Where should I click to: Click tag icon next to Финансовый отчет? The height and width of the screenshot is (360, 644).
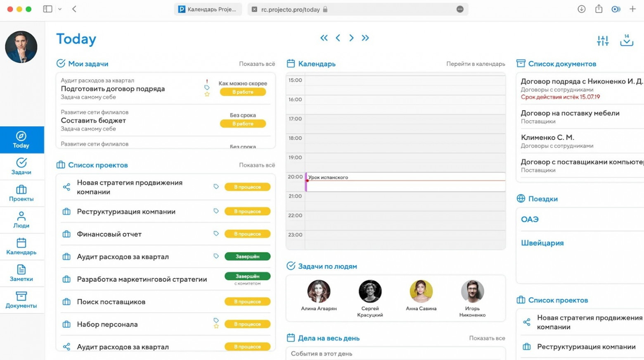(x=216, y=234)
